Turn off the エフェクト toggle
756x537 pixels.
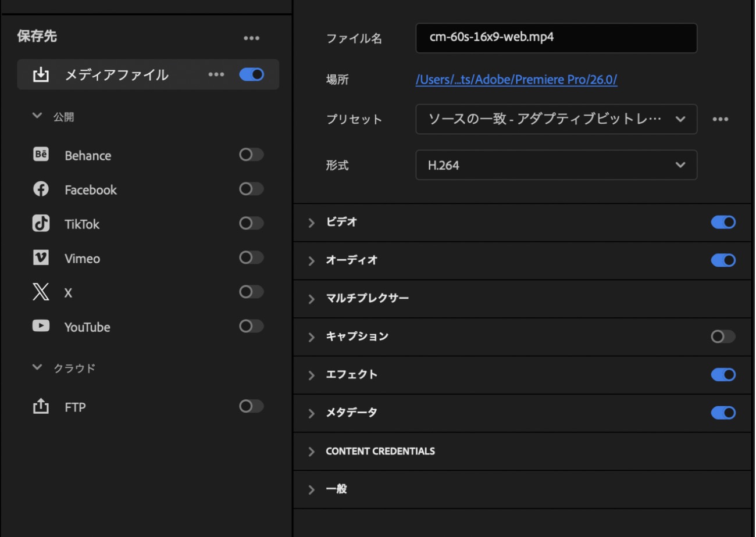723,374
